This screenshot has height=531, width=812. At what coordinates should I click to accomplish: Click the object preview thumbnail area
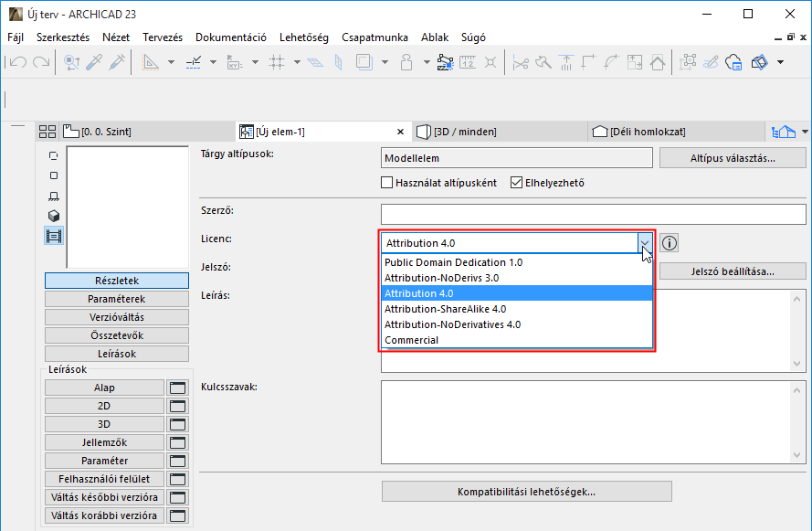point(127,207)
